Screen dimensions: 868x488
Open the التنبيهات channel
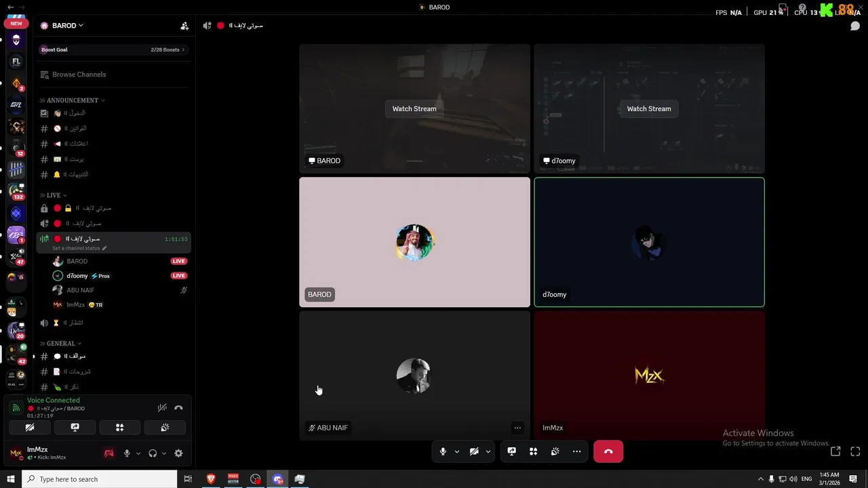pos(113,174)
